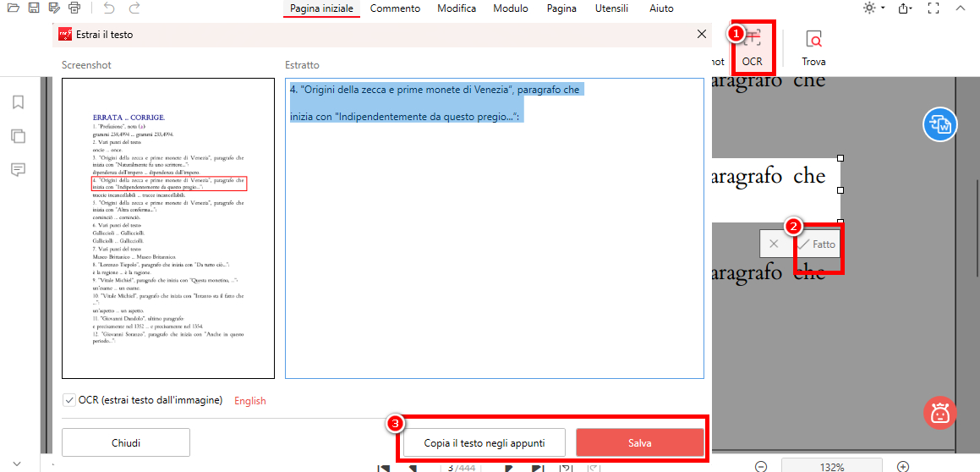
Task: Open the Pagina tab
Action: pos(561,8)
